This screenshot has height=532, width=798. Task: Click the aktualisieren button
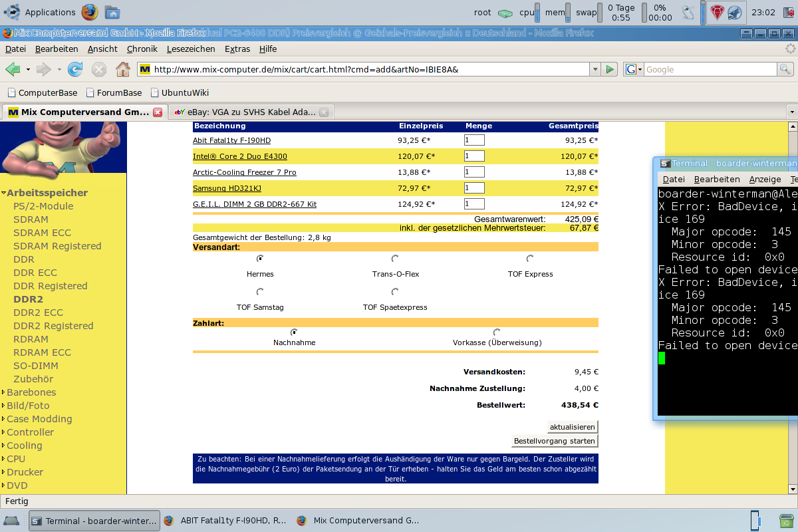572,426
